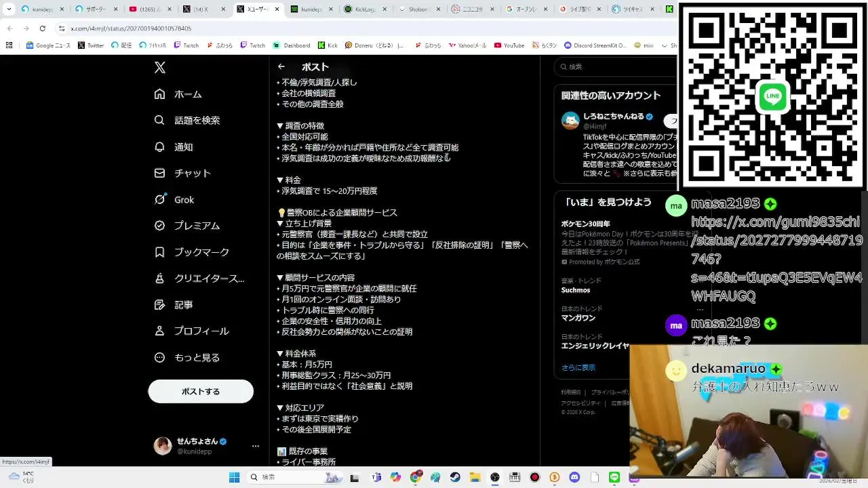Image resolution: width=868 pixels, height=488 pixels.
Task: Open the せんちょさん account menu dots
Action: click(256, 446)
